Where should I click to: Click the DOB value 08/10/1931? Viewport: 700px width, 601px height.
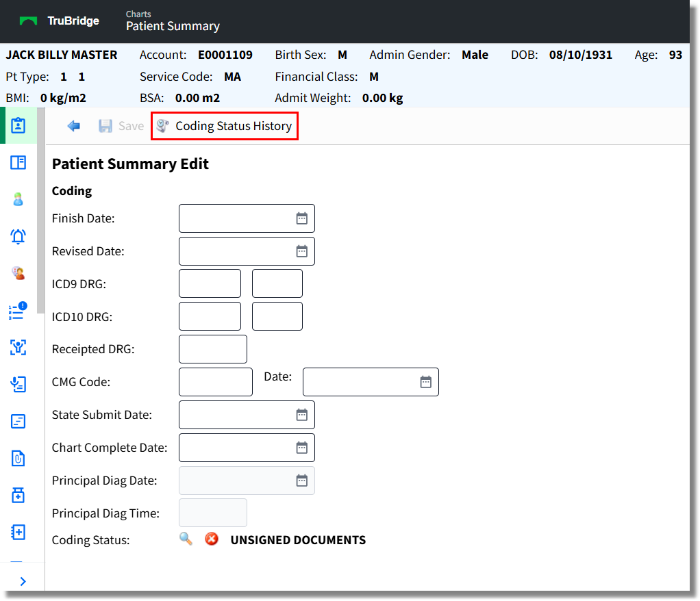(x=580, y=55)
